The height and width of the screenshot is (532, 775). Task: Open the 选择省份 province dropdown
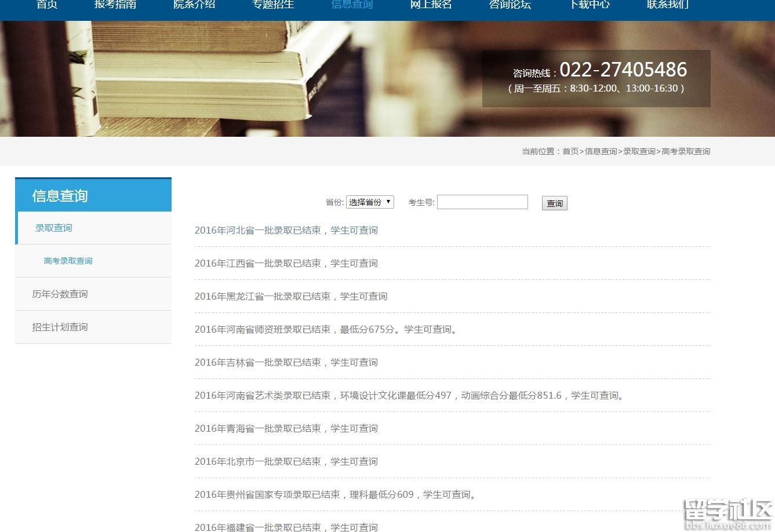pyautogui.click(x=370, y=202)
